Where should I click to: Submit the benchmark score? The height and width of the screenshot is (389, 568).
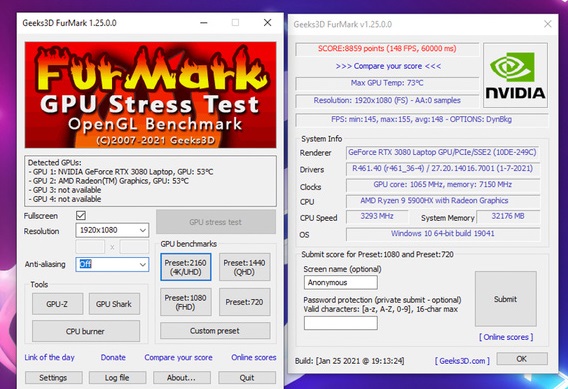pyautogui.click(x=505, y=299)
